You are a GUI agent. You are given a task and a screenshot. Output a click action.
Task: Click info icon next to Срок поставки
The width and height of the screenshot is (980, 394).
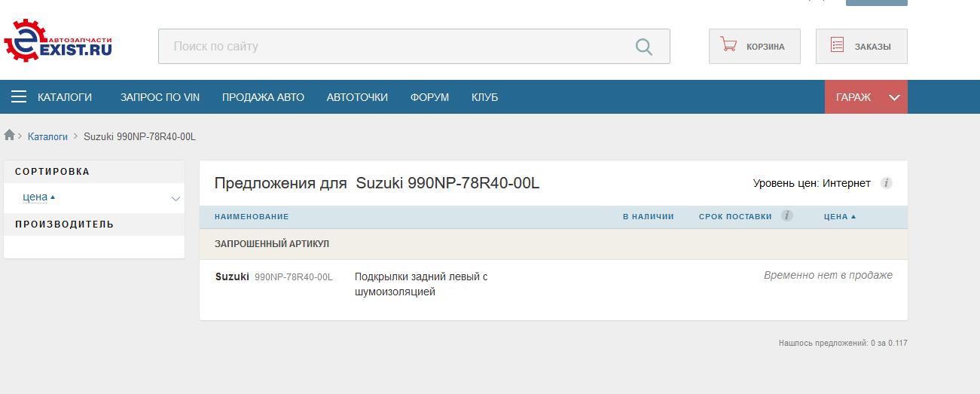click(x=787, y=215)
